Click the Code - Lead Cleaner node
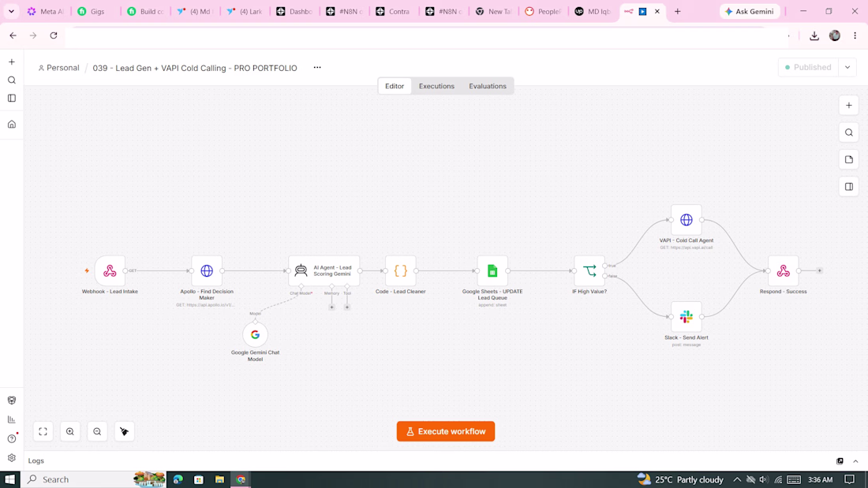Viewport: 868px width, 488px height. [x=400, y=270]
